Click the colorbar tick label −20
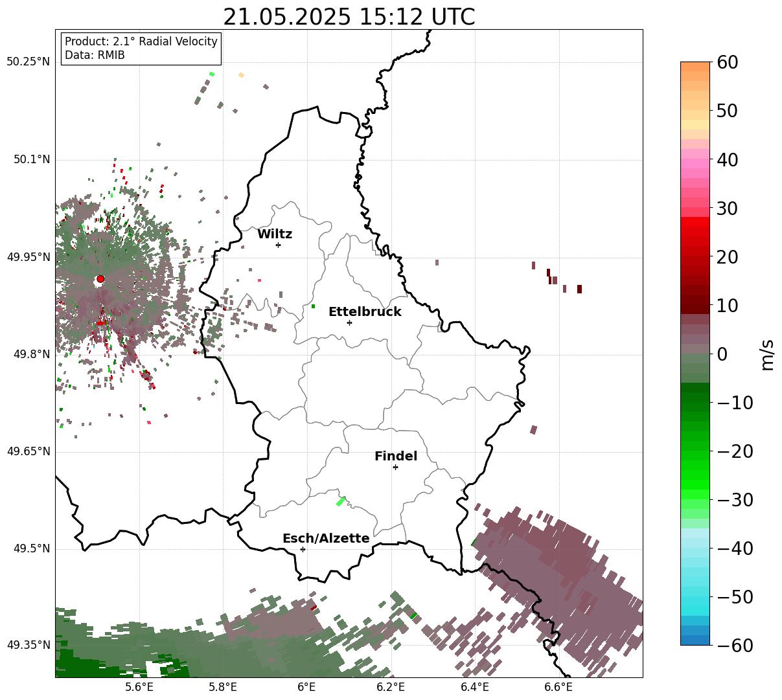 click(x=734, y=451)
